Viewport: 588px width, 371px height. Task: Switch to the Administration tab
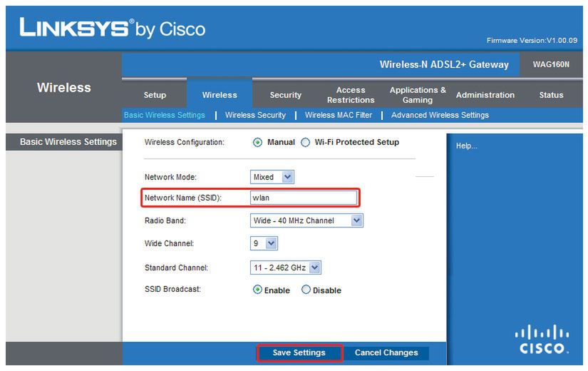485,95
